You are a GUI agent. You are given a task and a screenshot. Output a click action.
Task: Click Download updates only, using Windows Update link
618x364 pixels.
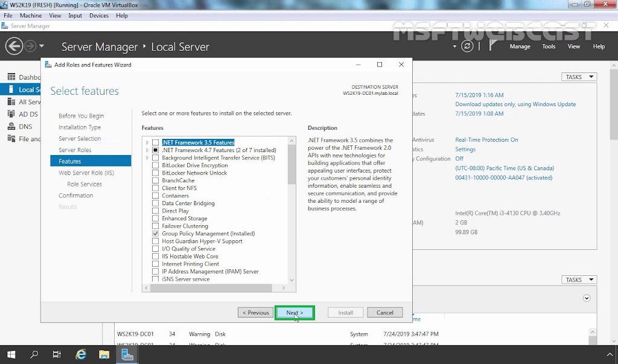[515, 104]
